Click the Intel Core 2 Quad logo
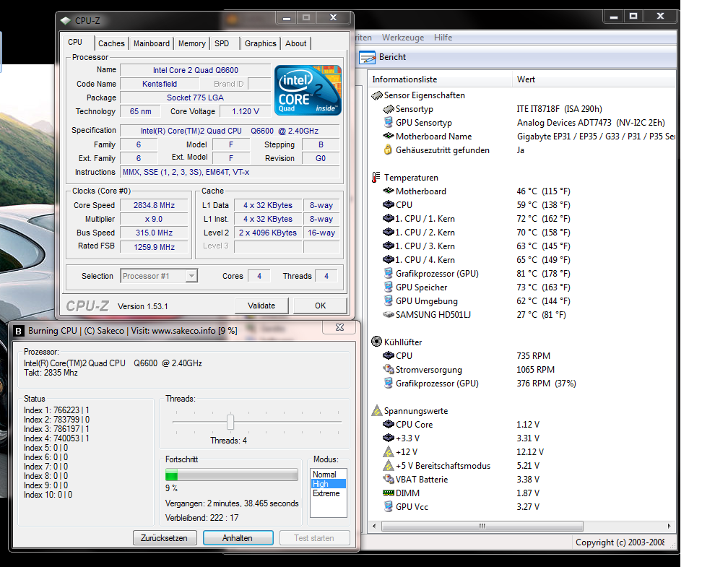 [308, 90]
